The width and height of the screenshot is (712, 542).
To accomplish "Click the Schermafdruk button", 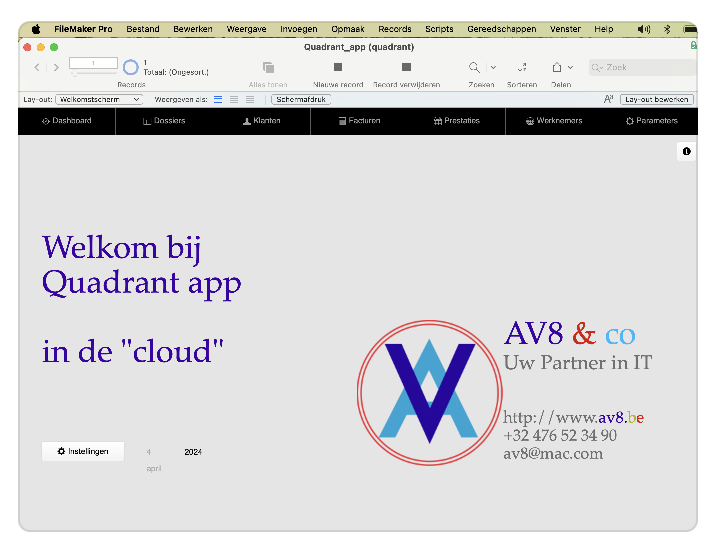I will (301, 99).
